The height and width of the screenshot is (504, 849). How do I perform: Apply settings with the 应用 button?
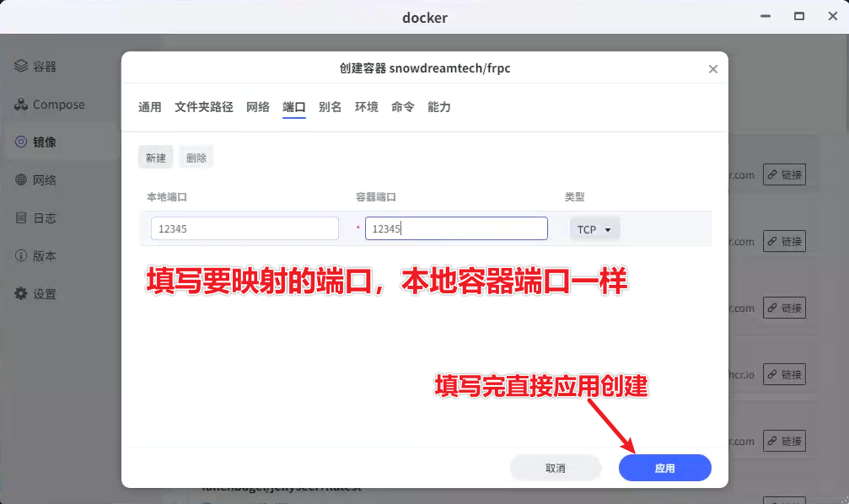coord(664,468)
